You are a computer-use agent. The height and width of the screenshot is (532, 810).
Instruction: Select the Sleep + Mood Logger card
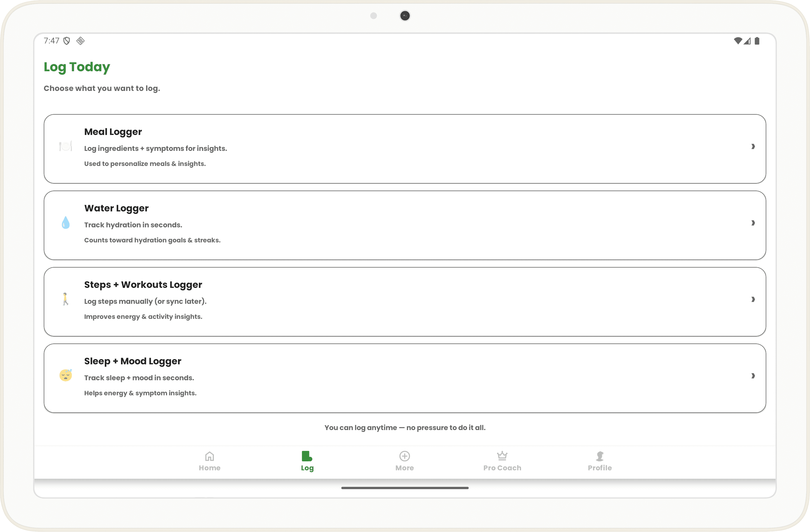pos(404,378)
